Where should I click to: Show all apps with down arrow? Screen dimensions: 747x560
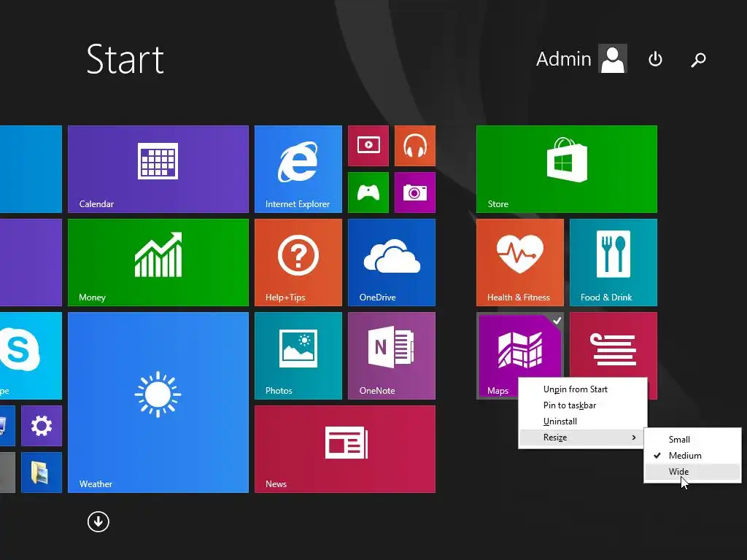click(x=98, y=522)
